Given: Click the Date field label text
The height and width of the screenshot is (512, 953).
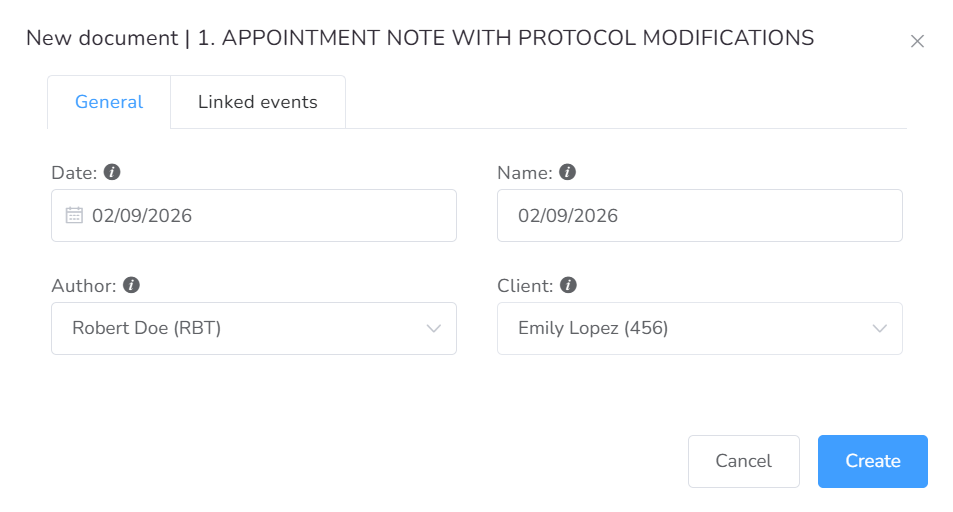Looking at the screenshot, I should coord(74,173).
